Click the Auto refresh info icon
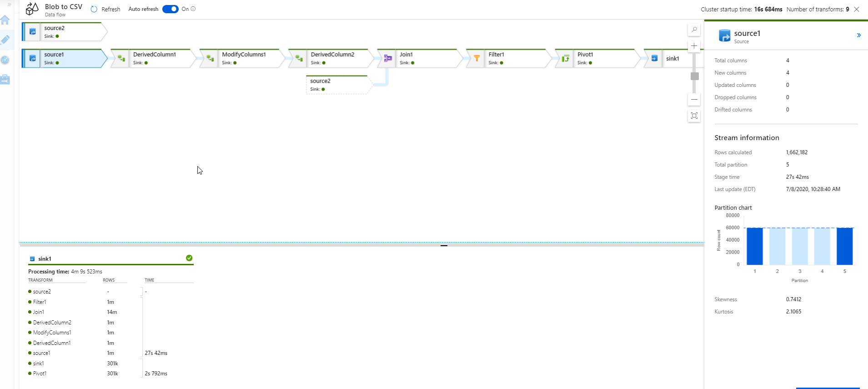Image resolution: width=868 pixels, height=389 pixels. pos(193,9)
